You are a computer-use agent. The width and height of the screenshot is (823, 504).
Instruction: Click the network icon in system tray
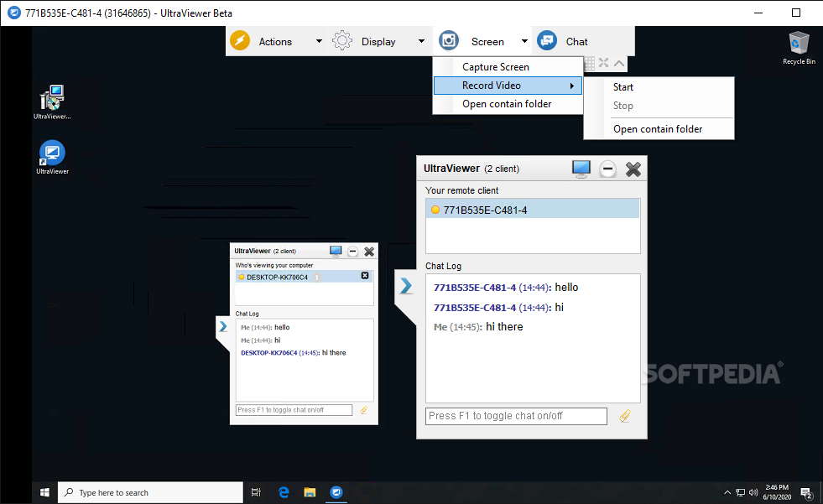tap(740, 492)
